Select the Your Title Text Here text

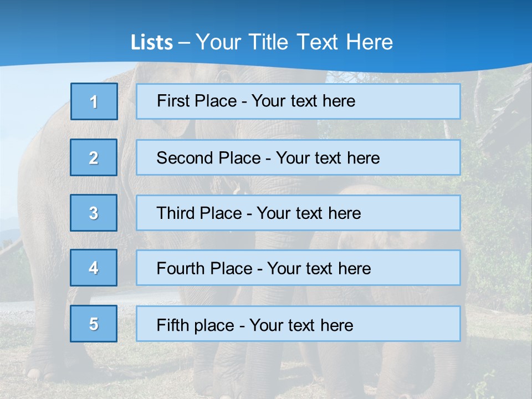tap(294, 42)
